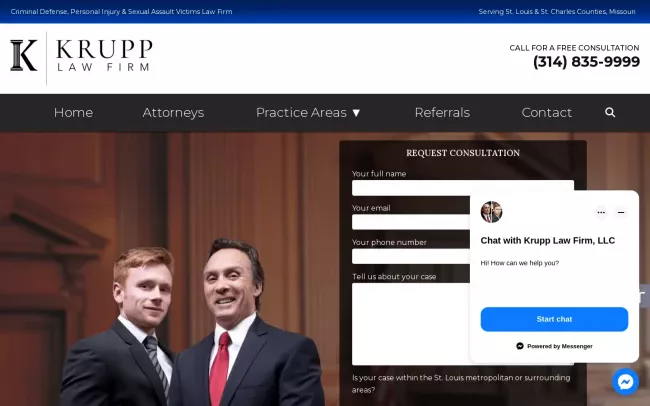Focus the Your full name field
The width and height of the screenshot is (650, 406).
pos(463,188)
